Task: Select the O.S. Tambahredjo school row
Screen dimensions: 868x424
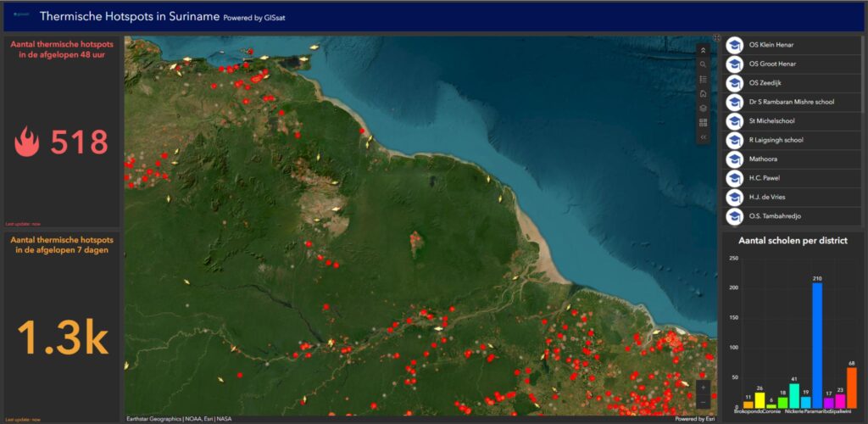Action: (x=793, y=216)
